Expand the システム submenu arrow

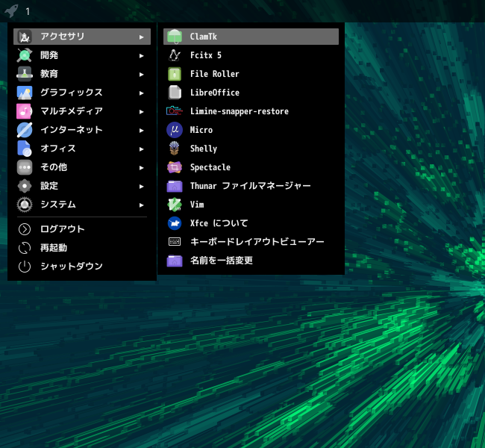click(141, 205)
